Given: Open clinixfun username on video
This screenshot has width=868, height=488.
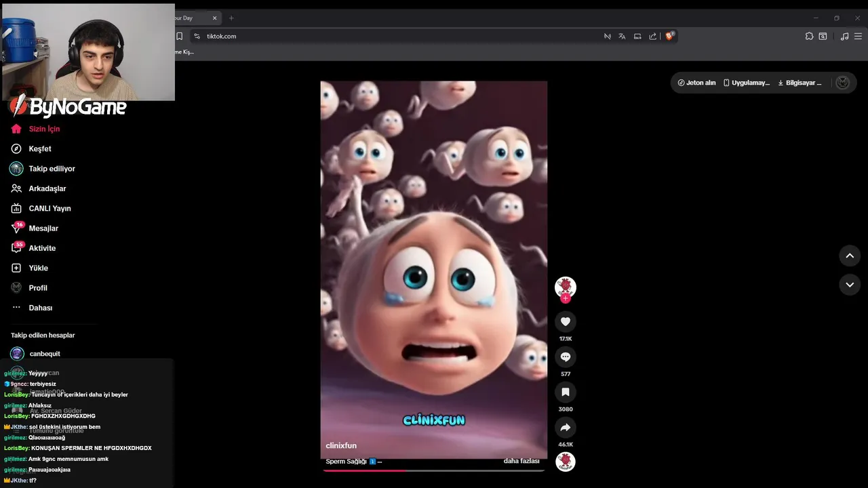Looking at the screenshot, I should point(341,445).
